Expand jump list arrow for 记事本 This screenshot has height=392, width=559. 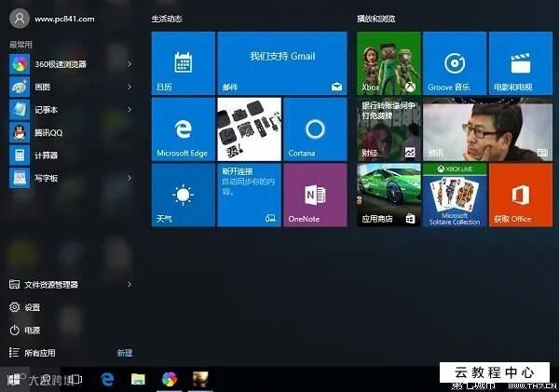tap(130, 110)
